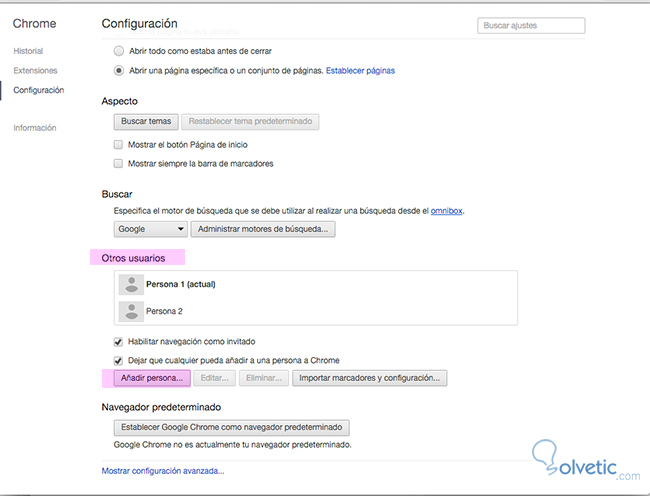Click the Persona 1 avatar icon
This screenshot has width=650, height=496.
pyautogui.click(x=128, y=285)
